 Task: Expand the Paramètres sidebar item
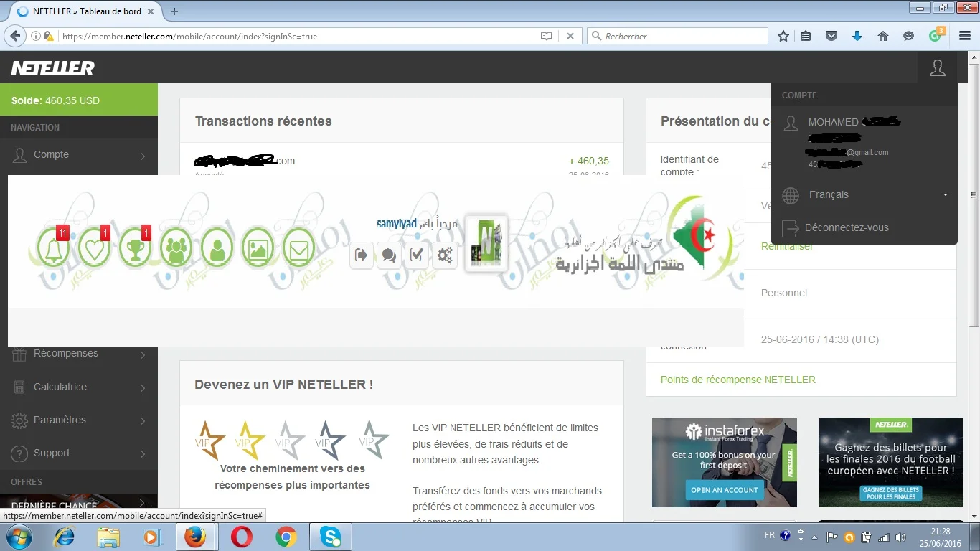(x=78, y=420)
